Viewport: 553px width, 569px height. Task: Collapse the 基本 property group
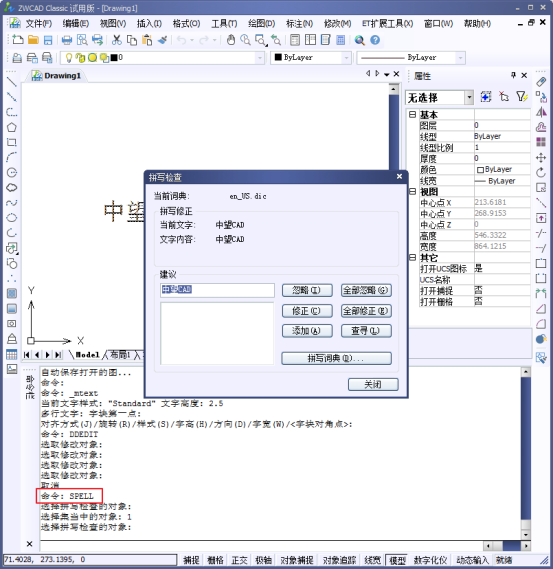412,115
